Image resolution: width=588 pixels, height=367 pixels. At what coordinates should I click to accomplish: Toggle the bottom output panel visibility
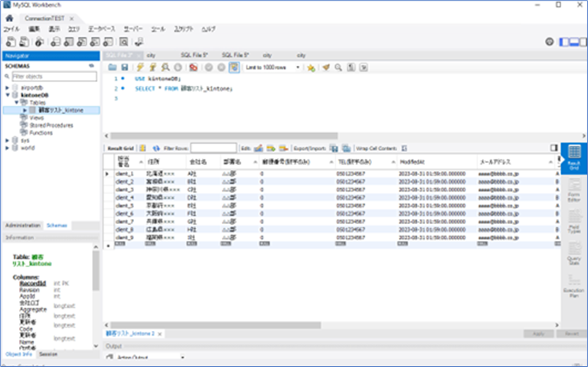coord(574,42)
